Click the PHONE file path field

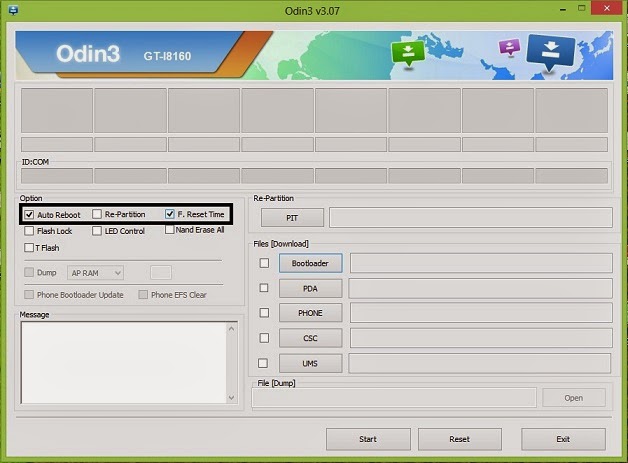[x=481, y=313]
